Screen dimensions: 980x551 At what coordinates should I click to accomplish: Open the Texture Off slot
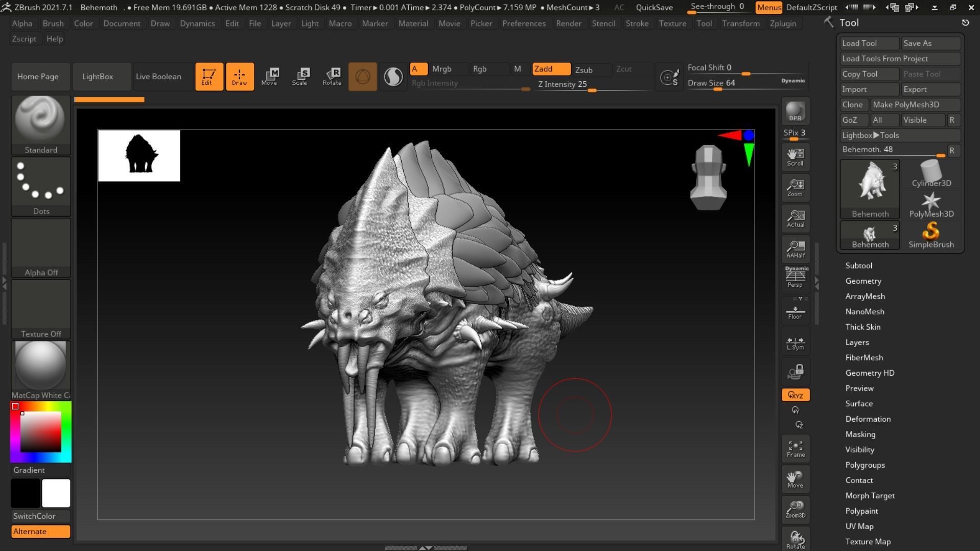41,309
